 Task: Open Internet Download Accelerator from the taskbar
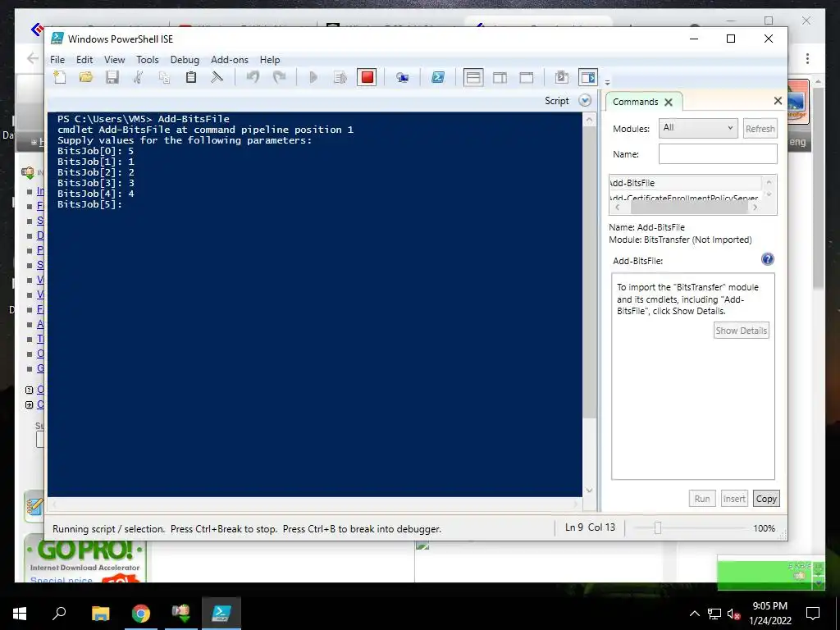pyautogui.click(x=181, y=614)
